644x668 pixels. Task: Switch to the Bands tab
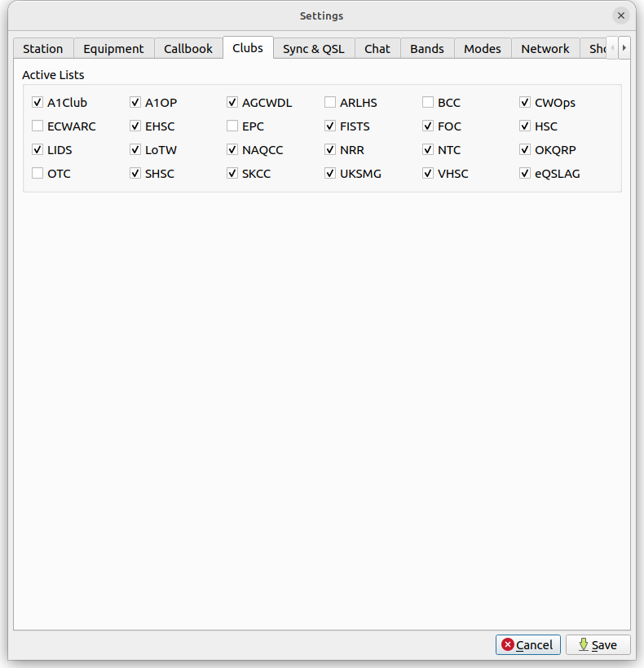click(x=427, y=49)
